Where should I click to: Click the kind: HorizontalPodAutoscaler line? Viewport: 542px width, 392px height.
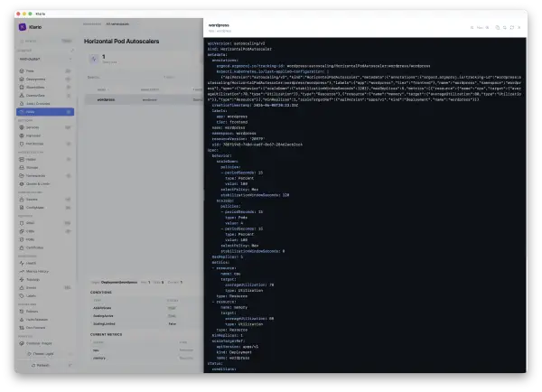[239, 49]
